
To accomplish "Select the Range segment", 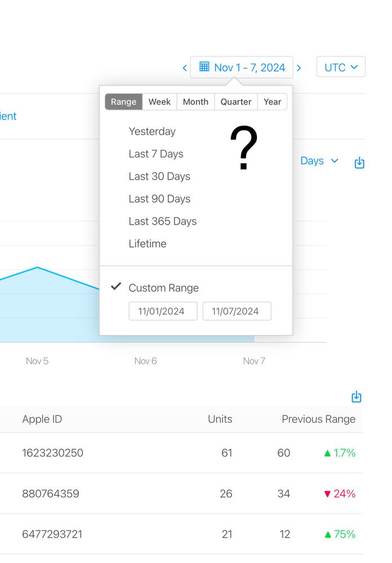I will tap(123, 102).
